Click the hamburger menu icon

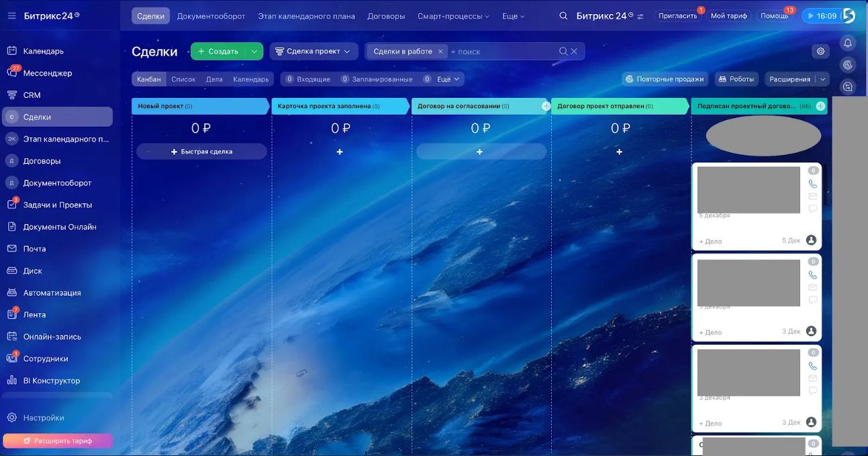(x=11, y=16)
